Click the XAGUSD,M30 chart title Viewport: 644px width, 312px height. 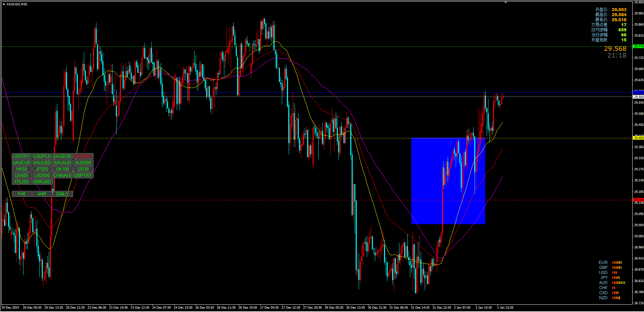point(17,4)
